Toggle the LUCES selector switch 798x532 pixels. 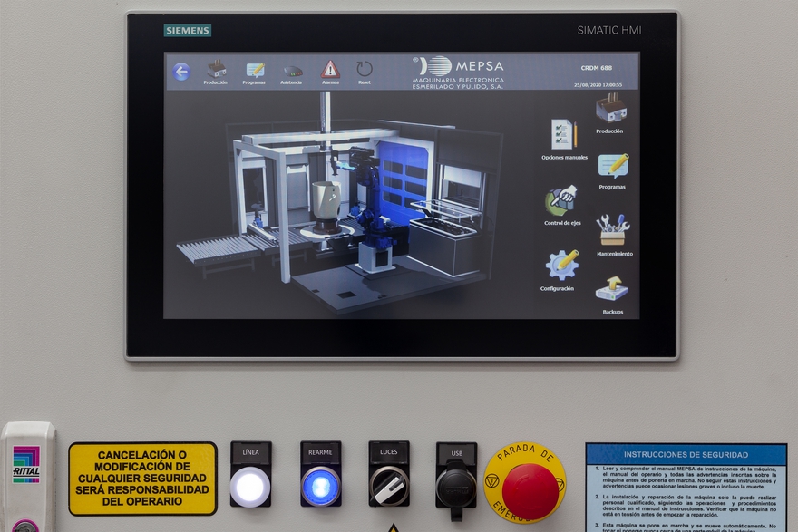pos(389,486)
